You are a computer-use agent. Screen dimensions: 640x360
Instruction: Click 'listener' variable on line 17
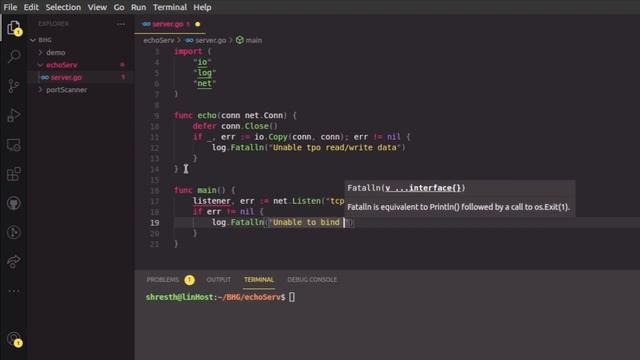click(211, 201)
